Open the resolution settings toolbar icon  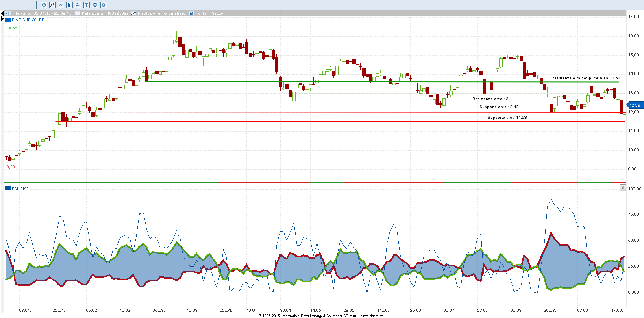click(x=52, y=5)
